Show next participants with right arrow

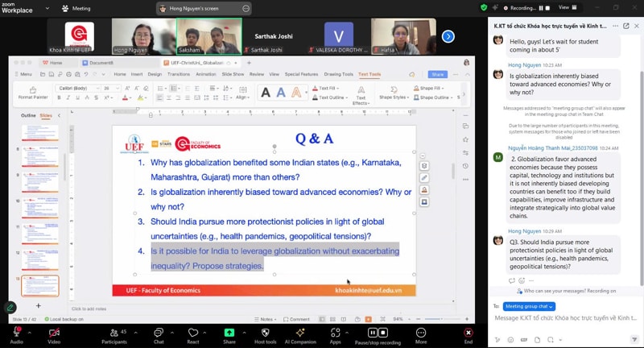[448, 36]
